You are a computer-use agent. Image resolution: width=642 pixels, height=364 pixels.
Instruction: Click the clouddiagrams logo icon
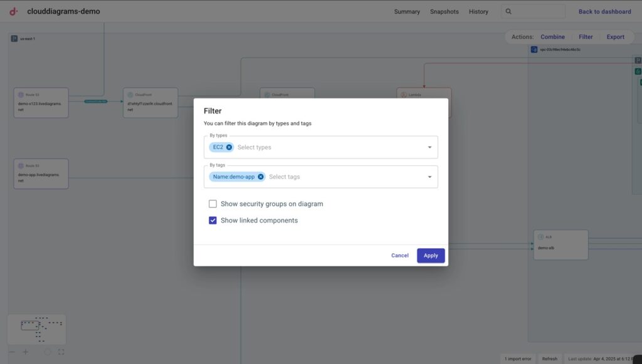(14, 11)
